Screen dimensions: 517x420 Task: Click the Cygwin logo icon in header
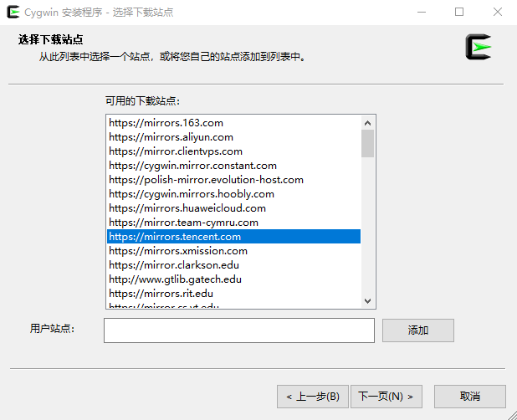(x=479, y=47)
